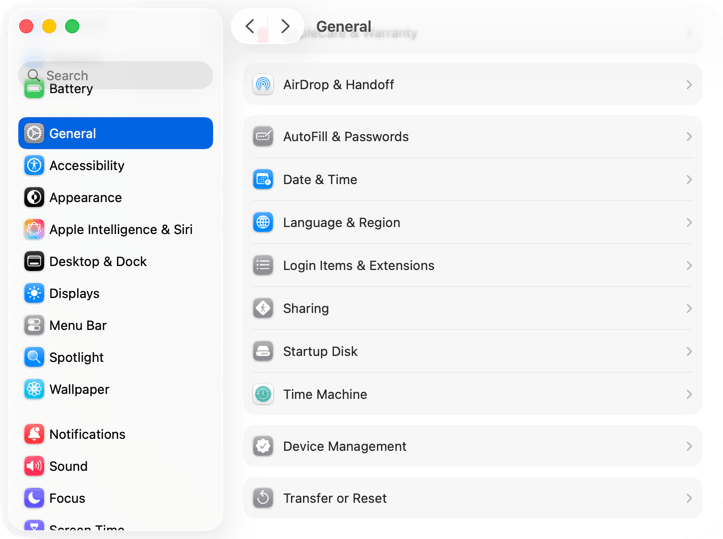The image size is (723, 539).
Task: Click the Wallpaper flower icon
Action: pyautogui.click(x=34, y=389)
